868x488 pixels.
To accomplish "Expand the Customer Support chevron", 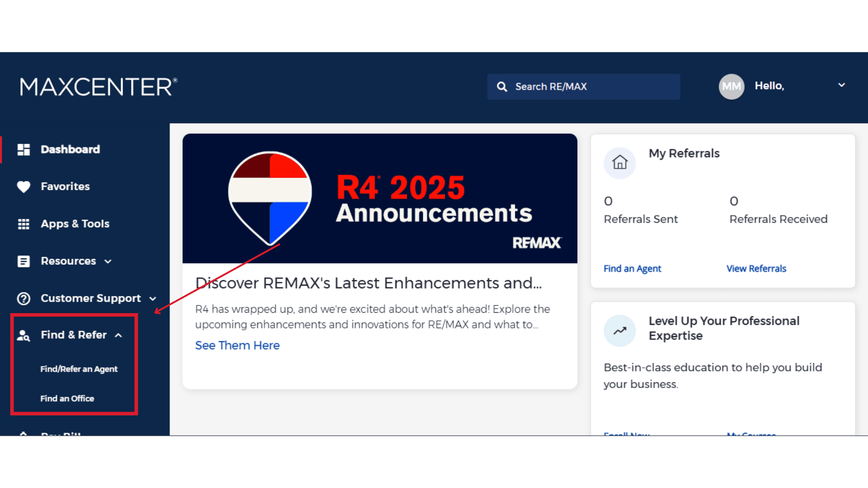I will [153, 299].
